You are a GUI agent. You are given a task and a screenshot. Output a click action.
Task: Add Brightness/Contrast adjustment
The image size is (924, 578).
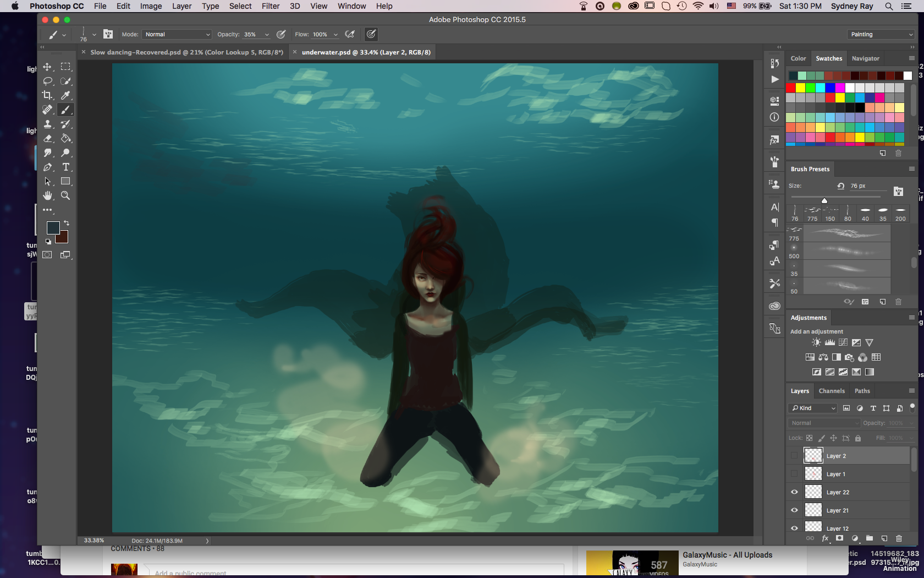(x=816, y=342)
